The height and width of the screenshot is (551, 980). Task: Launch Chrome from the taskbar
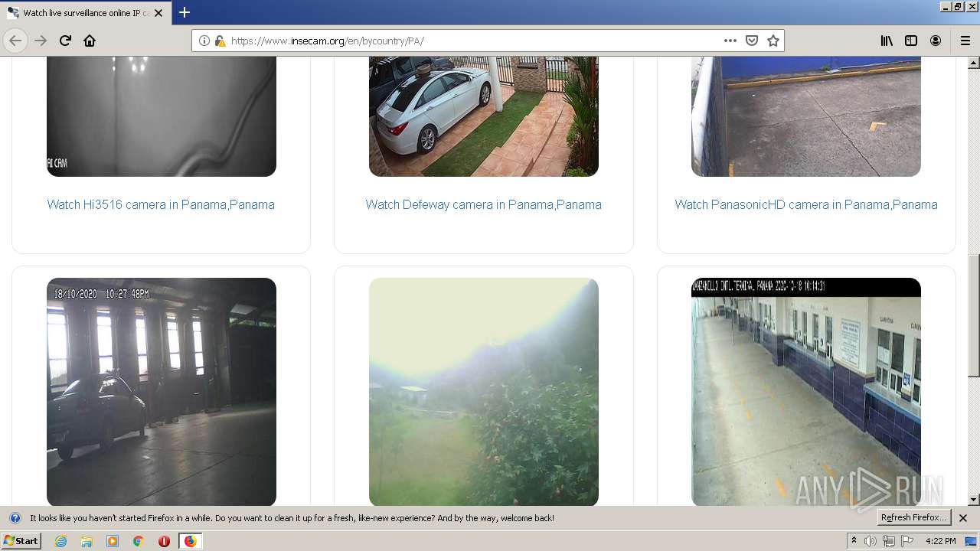[139, 541]
